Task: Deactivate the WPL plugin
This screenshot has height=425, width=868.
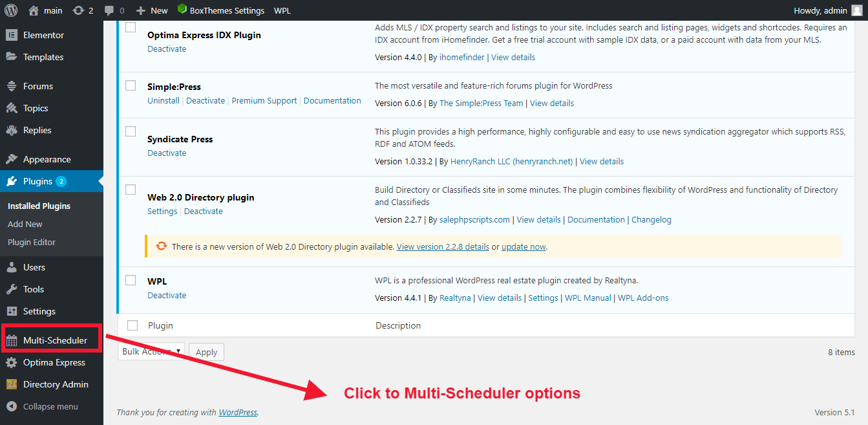Action: 167,295
